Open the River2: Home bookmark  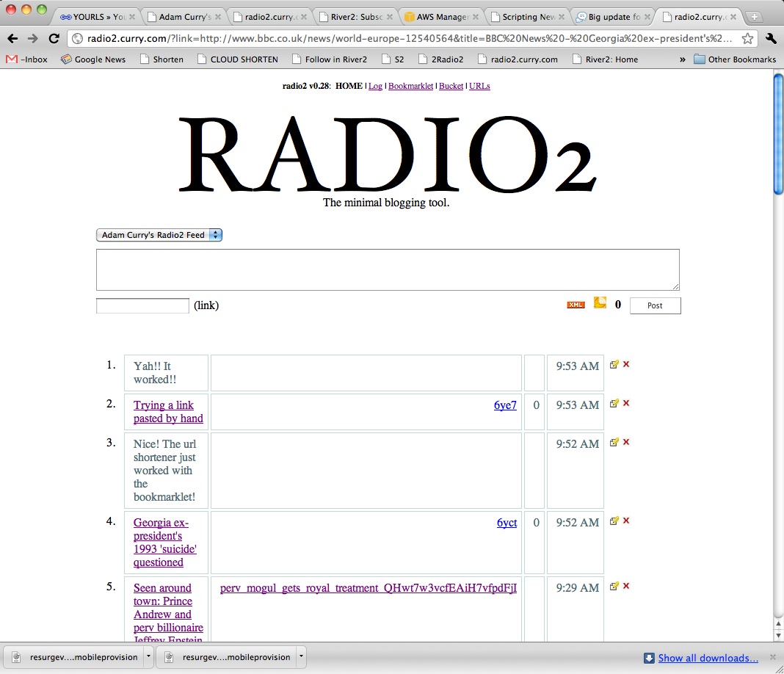[606, 59]
